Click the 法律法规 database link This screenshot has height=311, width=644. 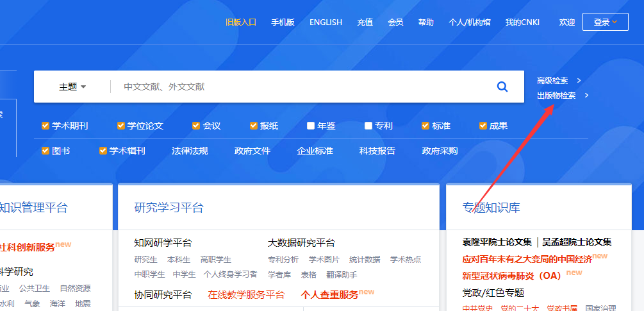190,151
